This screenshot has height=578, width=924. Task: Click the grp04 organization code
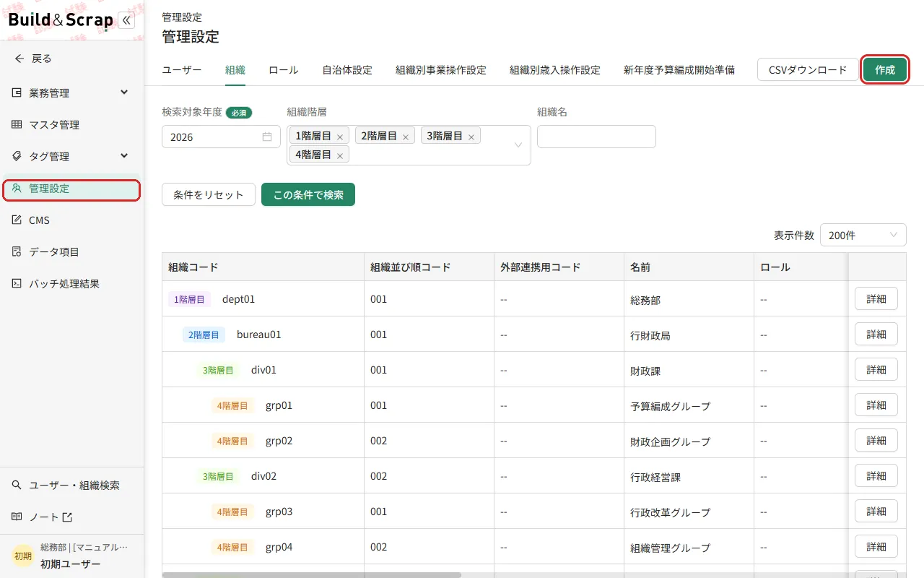click(x=279, y=547)
